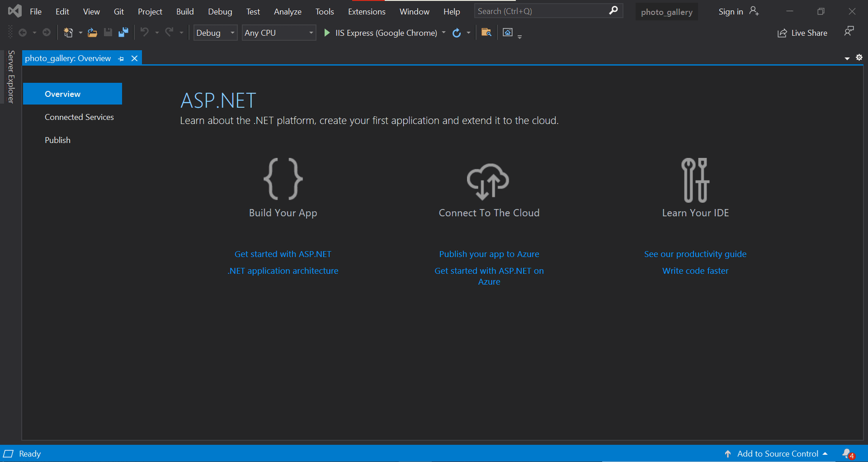Follow the Get started with ASP.NET link

point(283,254)
